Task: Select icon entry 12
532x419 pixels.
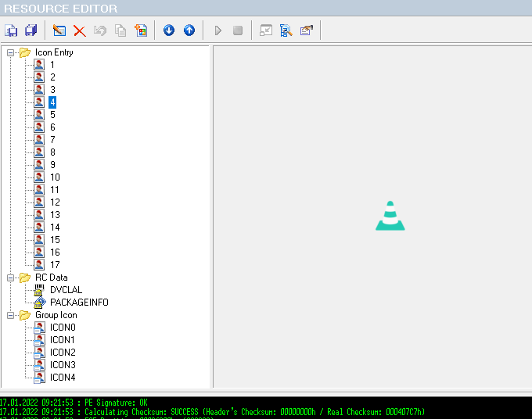Action: tap(55, 202)
